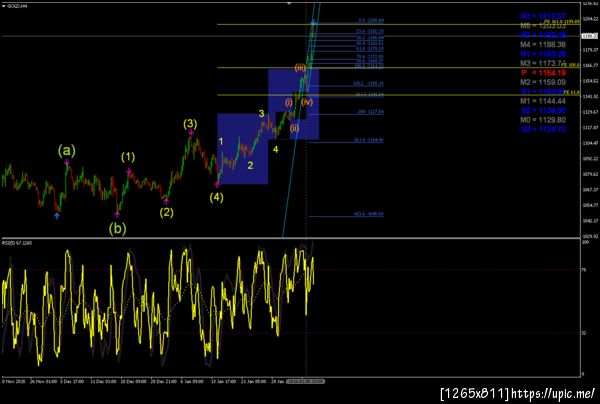Click the magenta arrow marker at (b) low
This screenshot has height=404, width=600.
[117, 214]
